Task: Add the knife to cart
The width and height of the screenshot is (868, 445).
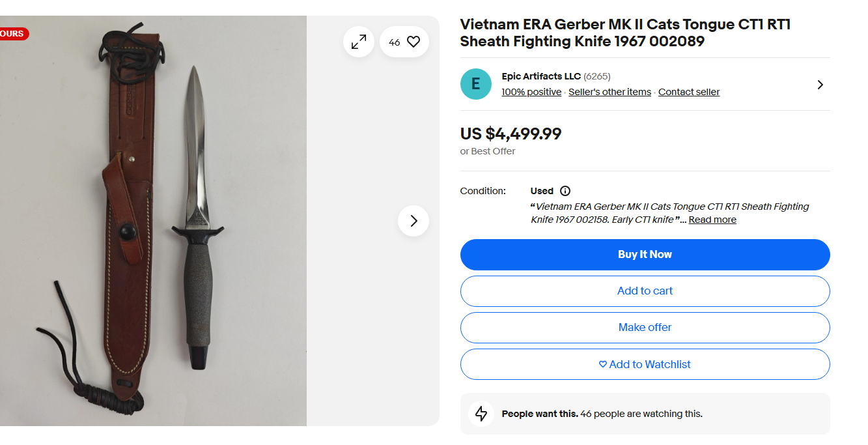Action: (645, 291)
